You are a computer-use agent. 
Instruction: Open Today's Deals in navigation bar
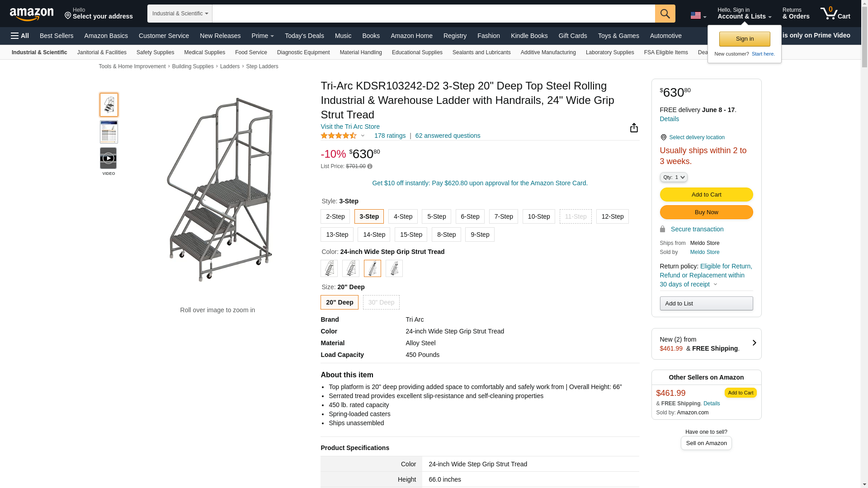[x=304, y=36]
